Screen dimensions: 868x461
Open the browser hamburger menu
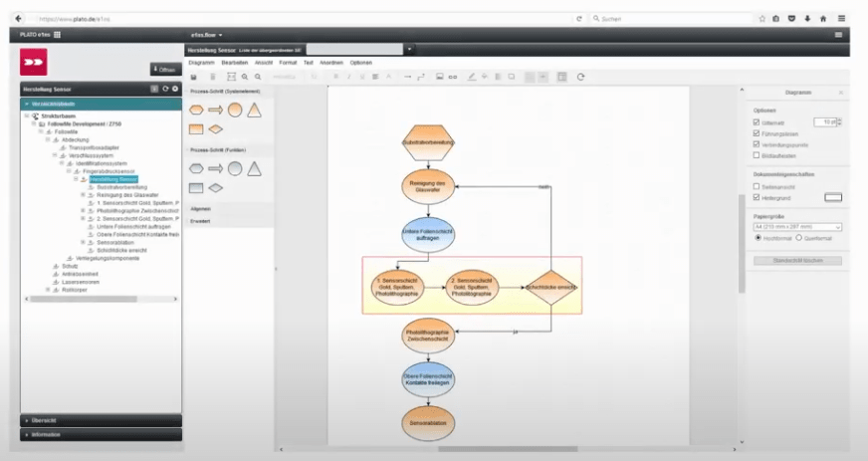click(841, 19)
